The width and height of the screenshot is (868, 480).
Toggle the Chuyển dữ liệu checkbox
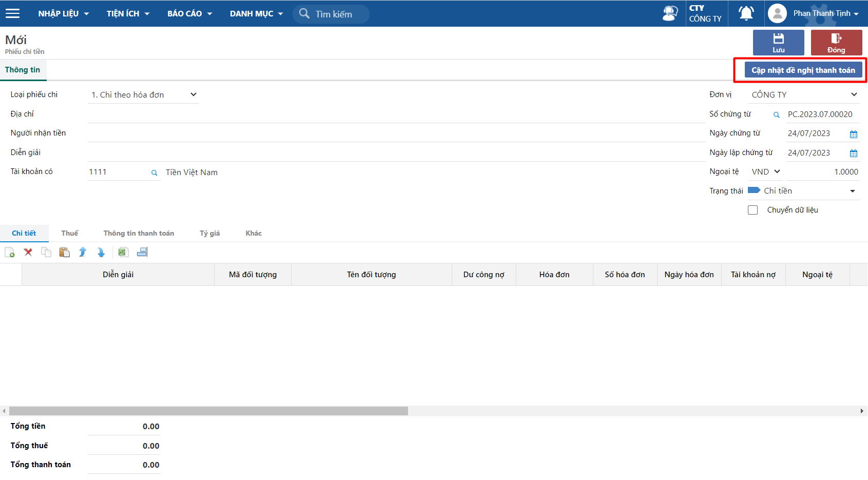pyautogui.click(x=753, y=210)
